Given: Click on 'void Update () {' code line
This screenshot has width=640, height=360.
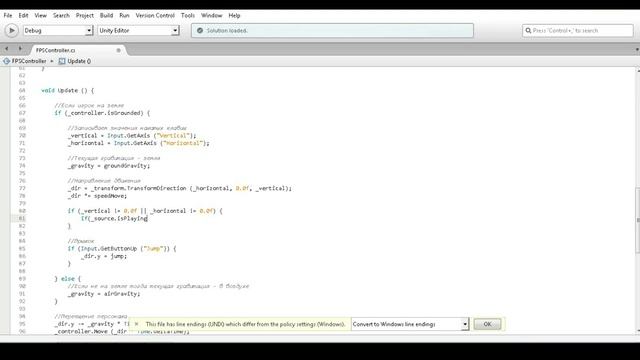Looking at the screenshot, I should point(67,91).
